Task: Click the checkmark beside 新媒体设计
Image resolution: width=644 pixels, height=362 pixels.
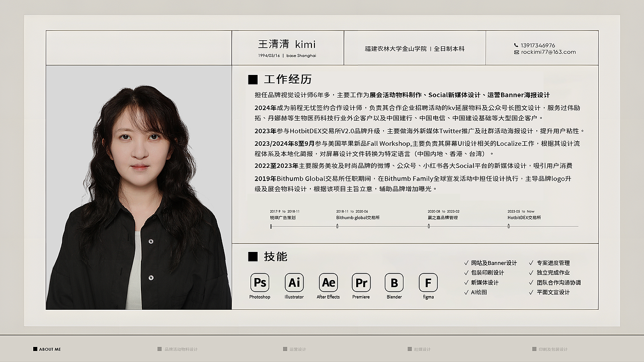Action: [x=466, y=283]
